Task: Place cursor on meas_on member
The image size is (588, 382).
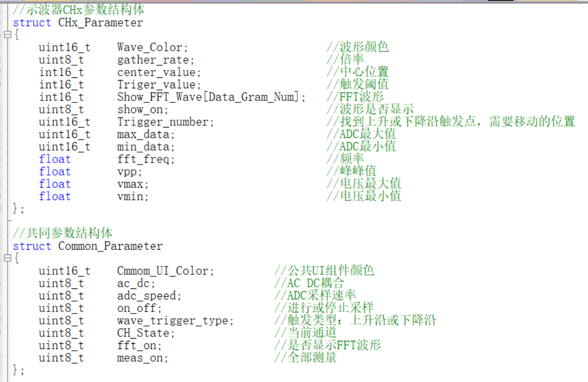Action: [140, 358]
